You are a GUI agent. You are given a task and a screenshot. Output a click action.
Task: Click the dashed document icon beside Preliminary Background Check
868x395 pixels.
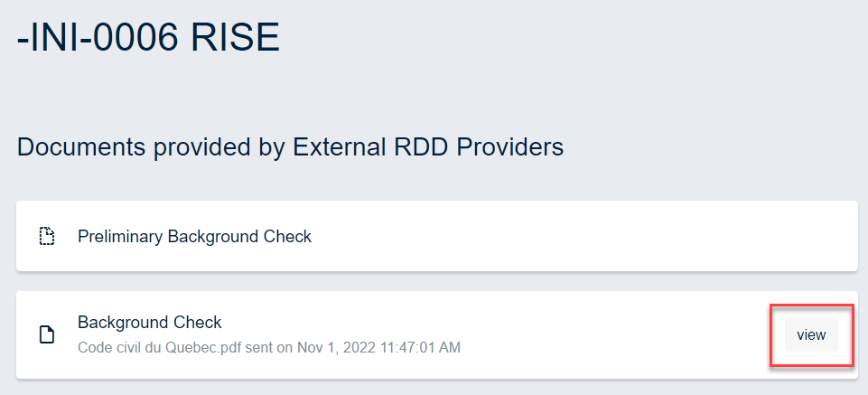click(x=47, y=238)
